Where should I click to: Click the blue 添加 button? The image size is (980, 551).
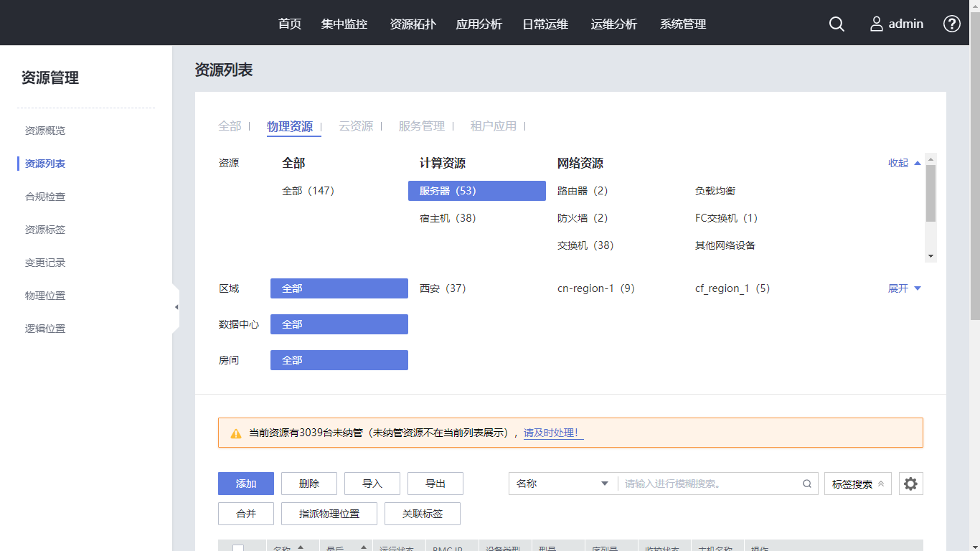(x=246, y=484)
